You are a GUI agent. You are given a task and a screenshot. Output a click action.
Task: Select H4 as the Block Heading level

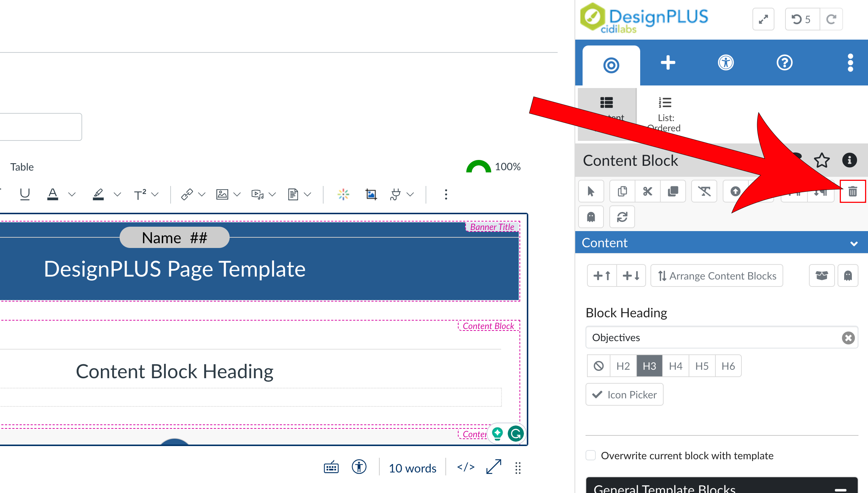[675, 366]
